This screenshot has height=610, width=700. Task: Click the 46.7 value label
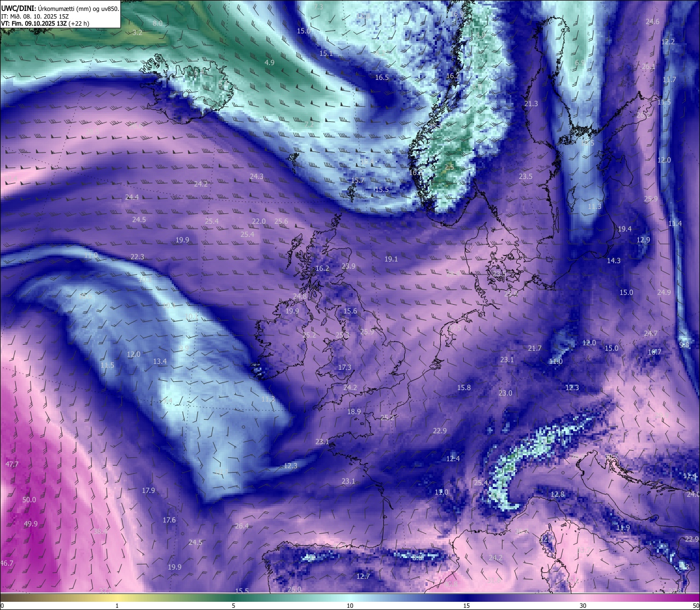(x=7, y=563)
